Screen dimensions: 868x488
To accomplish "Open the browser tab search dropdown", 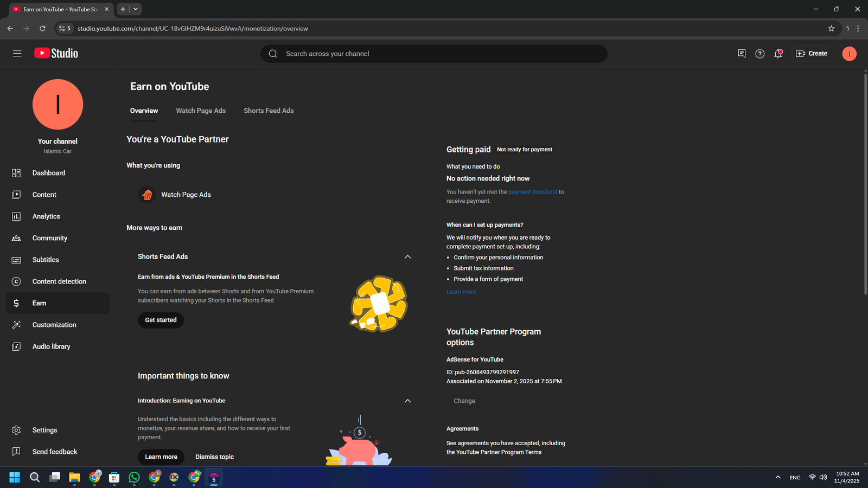I will coord(136,9).
